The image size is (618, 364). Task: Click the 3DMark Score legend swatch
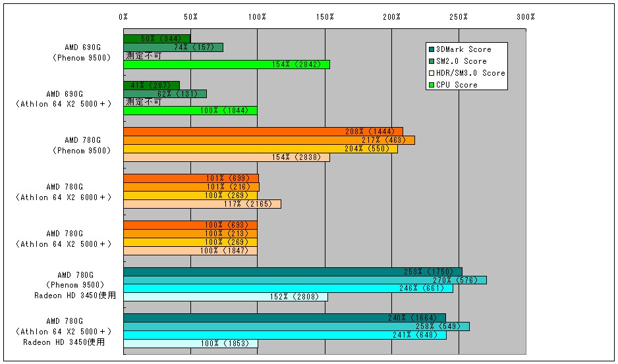coord(431,49)
